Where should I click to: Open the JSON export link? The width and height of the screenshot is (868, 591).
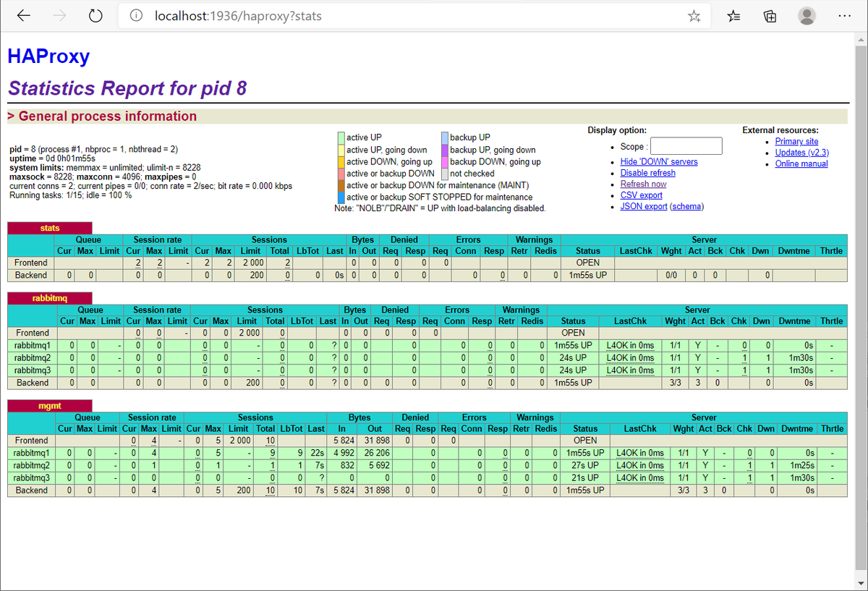(x=644, y=206)
